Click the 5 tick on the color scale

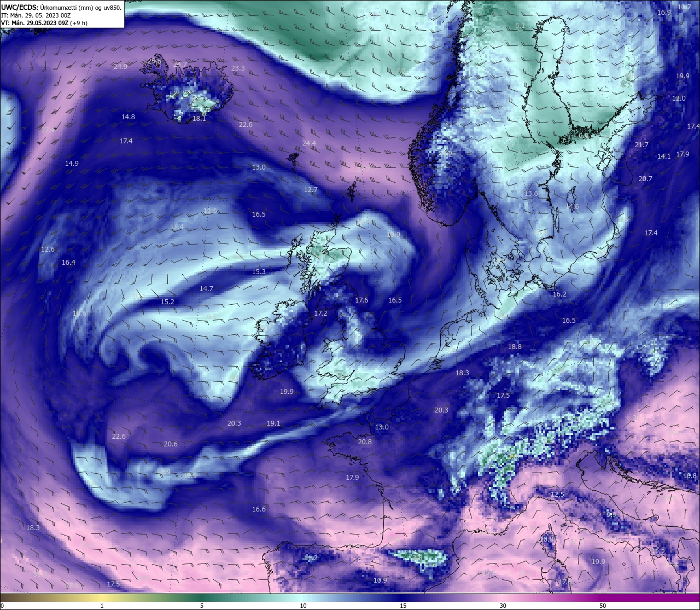coord(202,606)
